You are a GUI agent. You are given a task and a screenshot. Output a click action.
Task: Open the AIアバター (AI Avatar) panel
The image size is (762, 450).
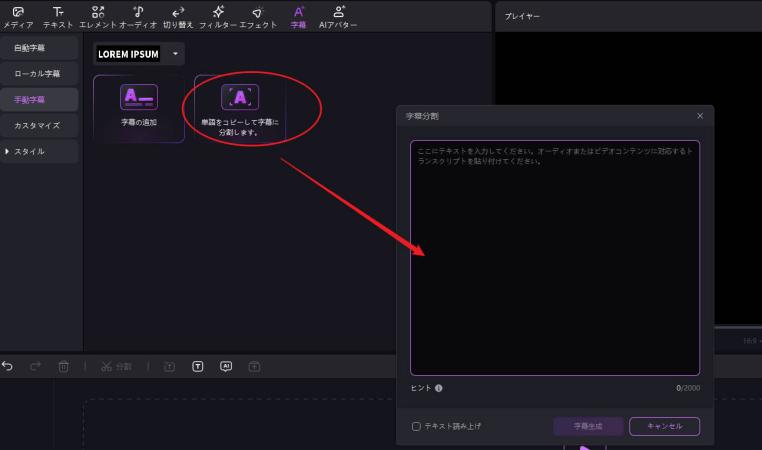tap(338, 16)
